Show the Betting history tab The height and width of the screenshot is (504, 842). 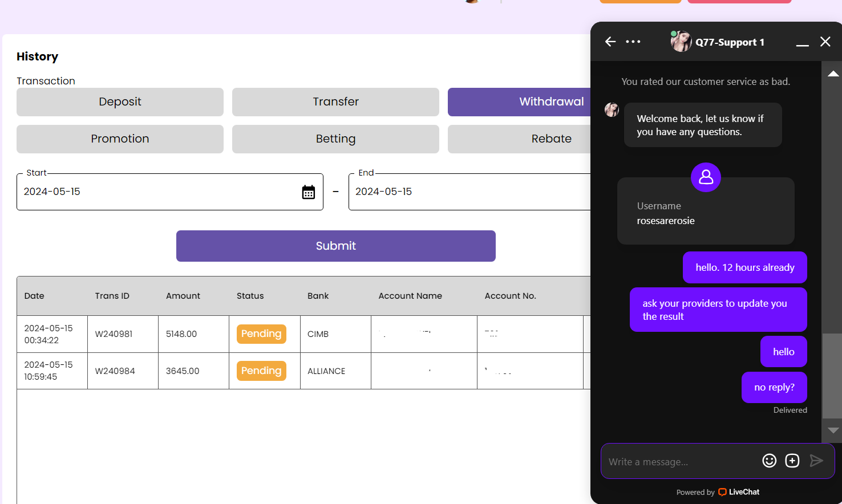(x=335, y=139)
